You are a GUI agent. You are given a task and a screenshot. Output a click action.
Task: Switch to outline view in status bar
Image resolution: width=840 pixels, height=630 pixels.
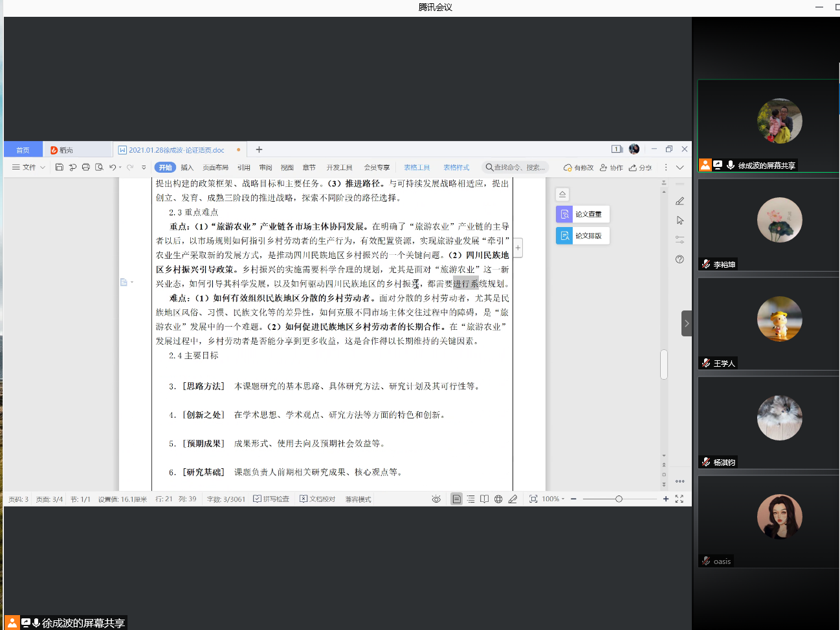[470, 499]
